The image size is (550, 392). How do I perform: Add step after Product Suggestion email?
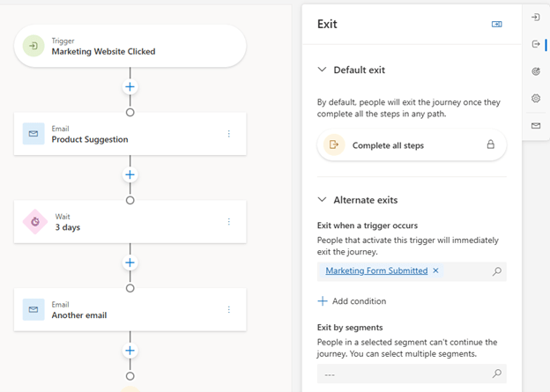click(130, 175)
